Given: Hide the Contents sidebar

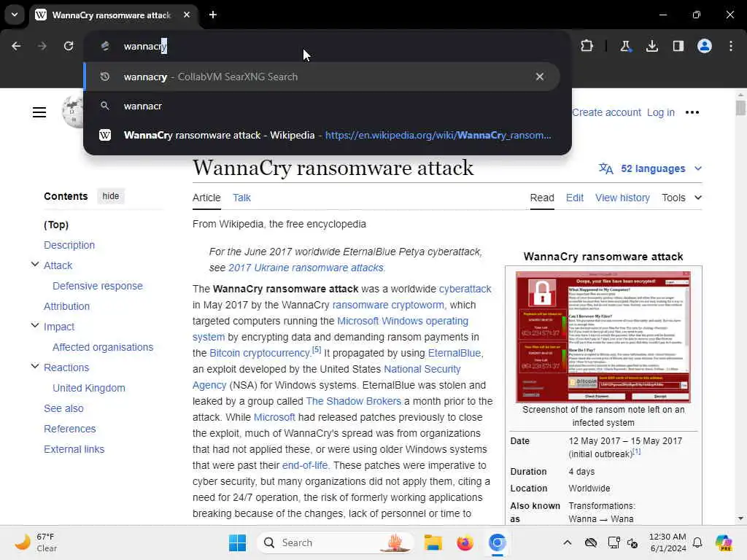Looking at the screenshot, I should (111, 196).
